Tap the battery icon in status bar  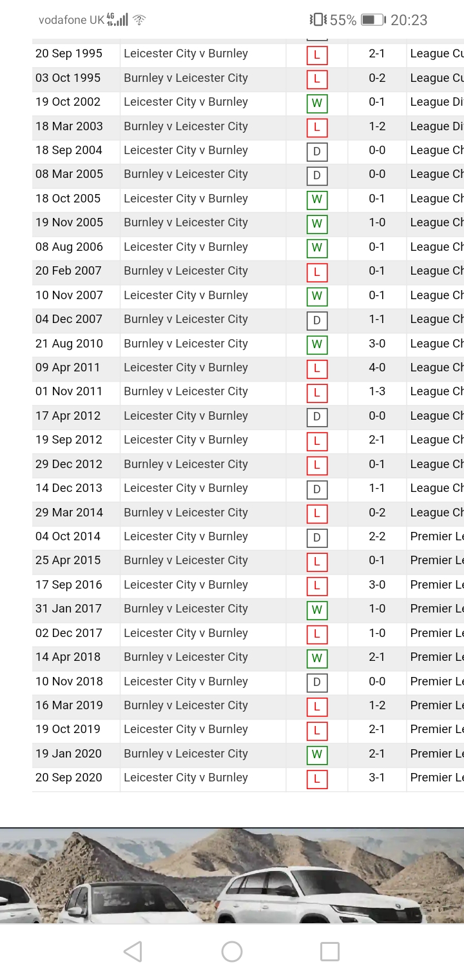372,20
